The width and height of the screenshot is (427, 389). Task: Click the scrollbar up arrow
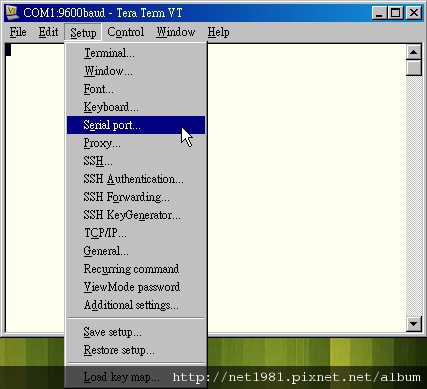(414, 52)
